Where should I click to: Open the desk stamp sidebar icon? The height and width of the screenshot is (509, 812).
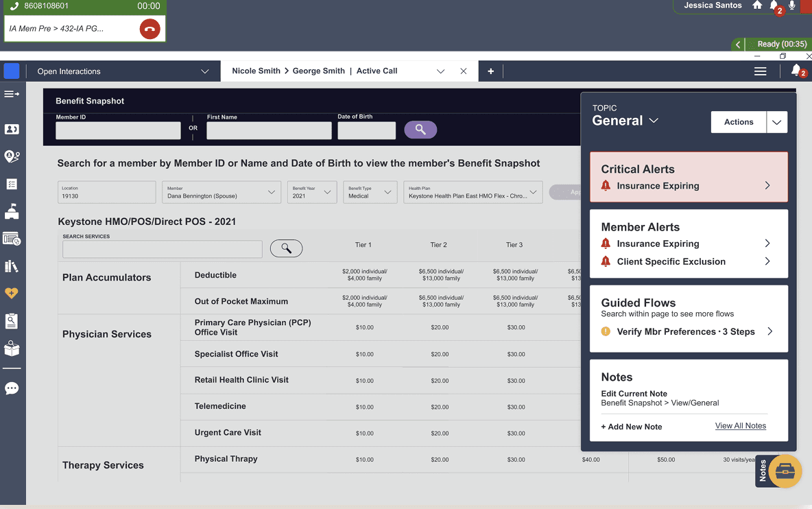(x=12, y=211)
